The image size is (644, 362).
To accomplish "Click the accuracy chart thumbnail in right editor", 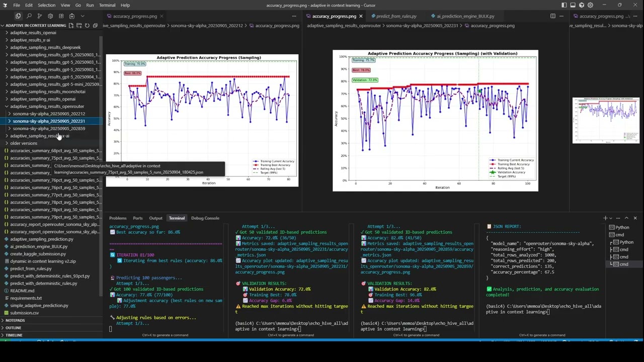I will [606, 120].
